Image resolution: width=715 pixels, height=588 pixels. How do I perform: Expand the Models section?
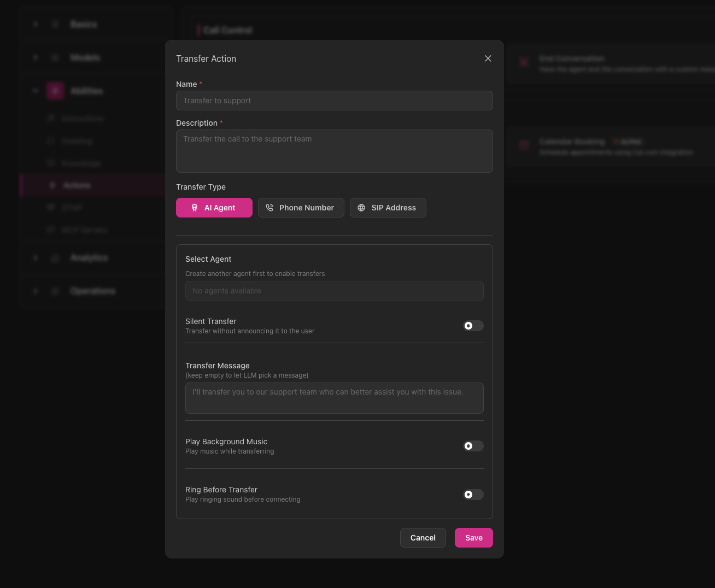point(36,57)
